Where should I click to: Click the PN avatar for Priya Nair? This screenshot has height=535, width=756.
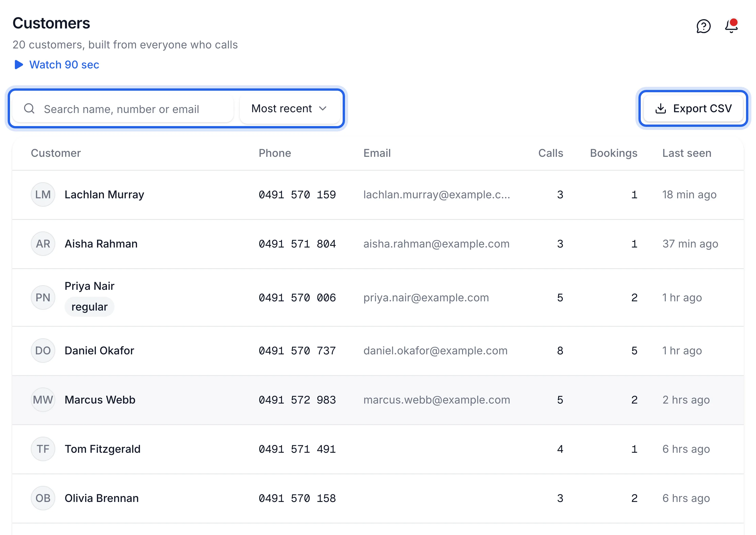click(43, 297)
